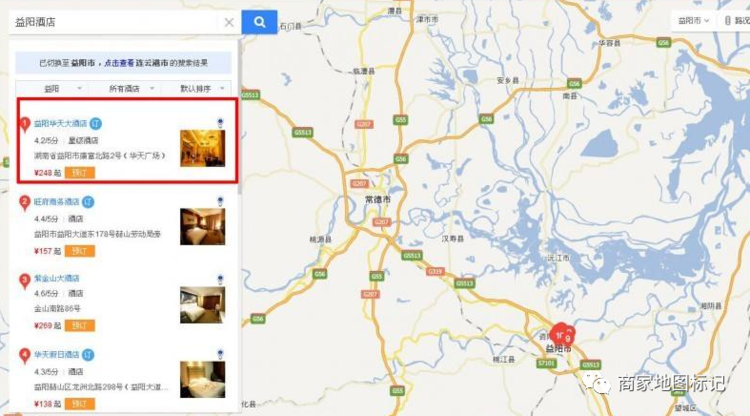750x416 pixels.
Task: Click the red cluster markers at 益阳市 on the map
Action: [562, 334]
